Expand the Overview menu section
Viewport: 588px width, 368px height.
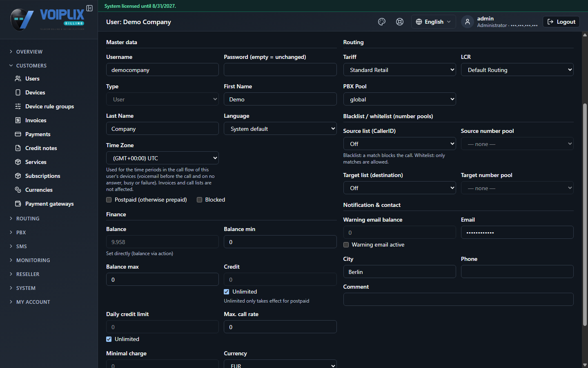click(x=29, y=52)
